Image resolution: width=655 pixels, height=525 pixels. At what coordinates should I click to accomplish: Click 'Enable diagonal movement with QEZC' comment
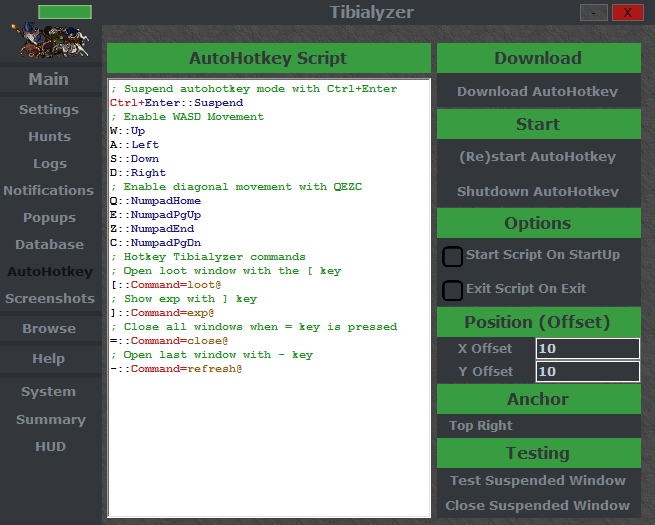(x=236, y=187)
